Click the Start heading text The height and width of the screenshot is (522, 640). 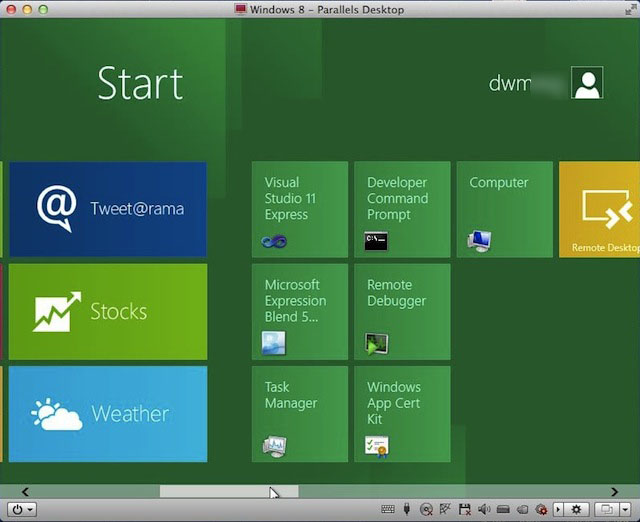point(140,84)
